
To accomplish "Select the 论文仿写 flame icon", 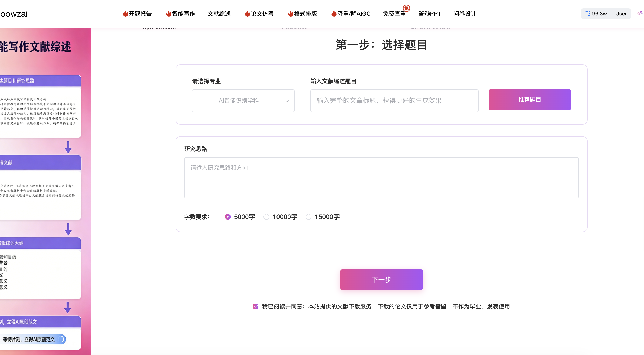I will (x=247, y=14).
